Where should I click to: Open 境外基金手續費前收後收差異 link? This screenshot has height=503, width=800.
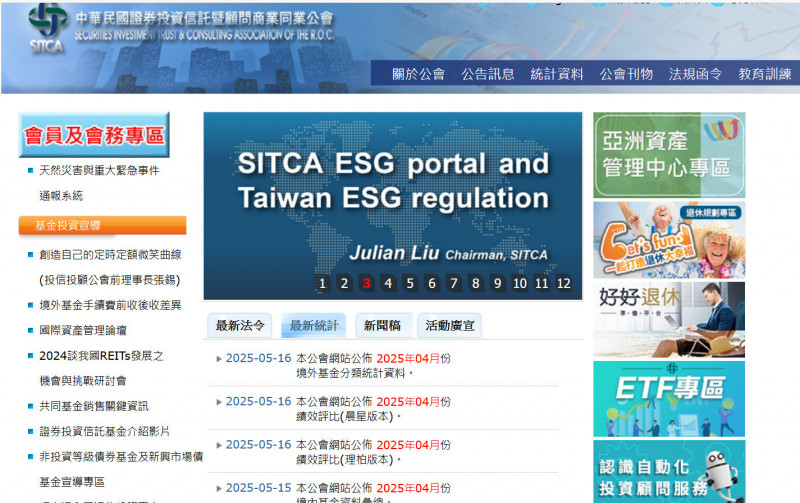coord(110,305)
